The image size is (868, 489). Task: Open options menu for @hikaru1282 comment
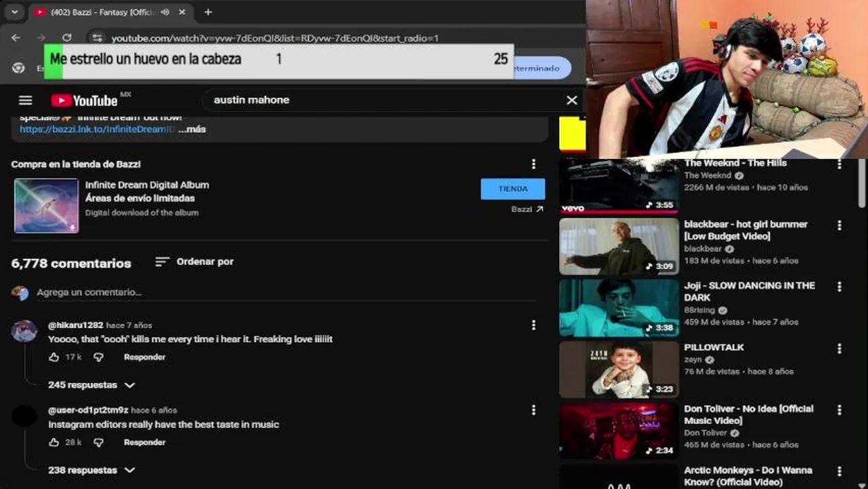click(x=533, y=325)
